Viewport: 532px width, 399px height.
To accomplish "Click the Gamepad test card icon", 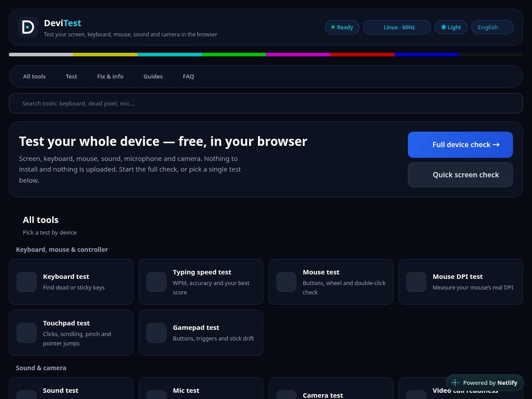I will (x=156, y=333).
